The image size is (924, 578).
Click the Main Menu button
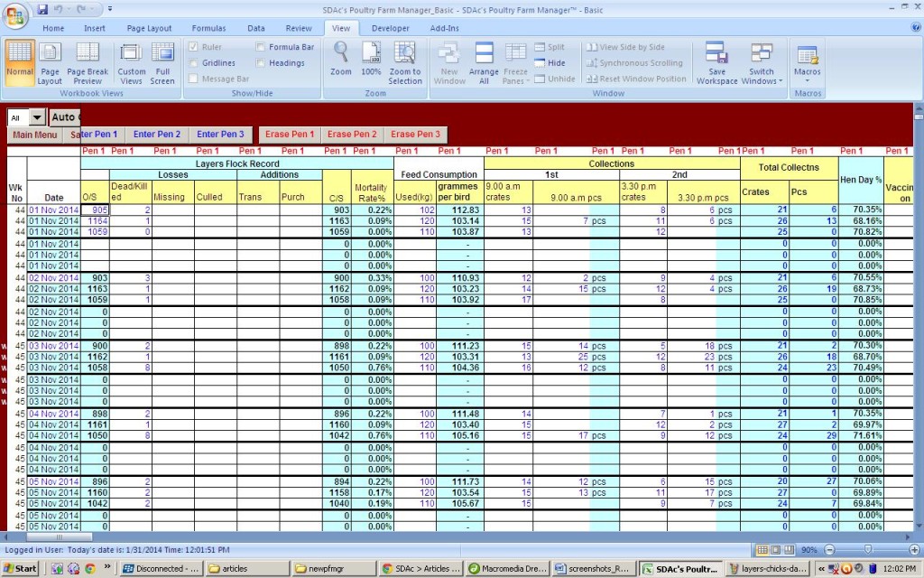click(x=35, y=135)
